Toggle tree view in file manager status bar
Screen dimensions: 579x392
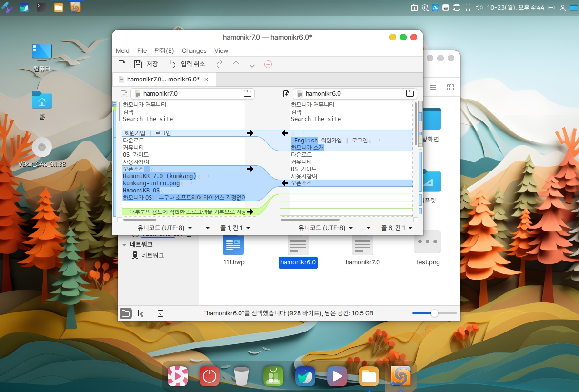[140, 313]
